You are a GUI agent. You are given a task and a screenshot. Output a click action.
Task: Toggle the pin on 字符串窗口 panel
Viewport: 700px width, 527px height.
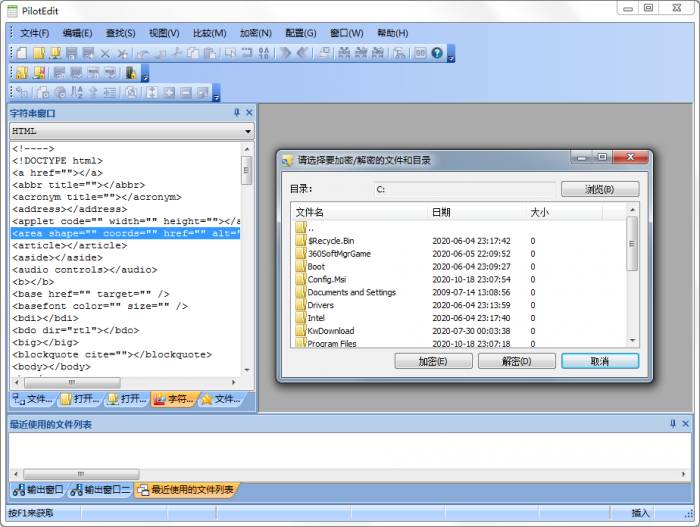(x=236, y=113)
